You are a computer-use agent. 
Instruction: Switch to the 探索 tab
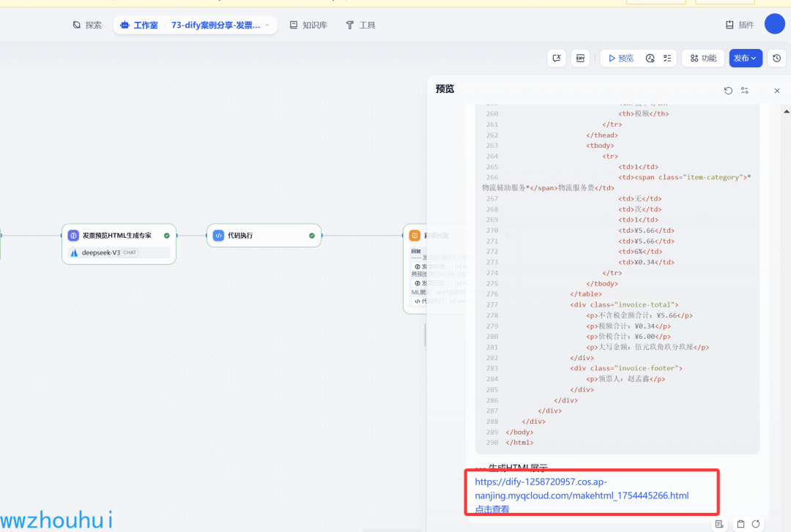(x=87, y=25)
